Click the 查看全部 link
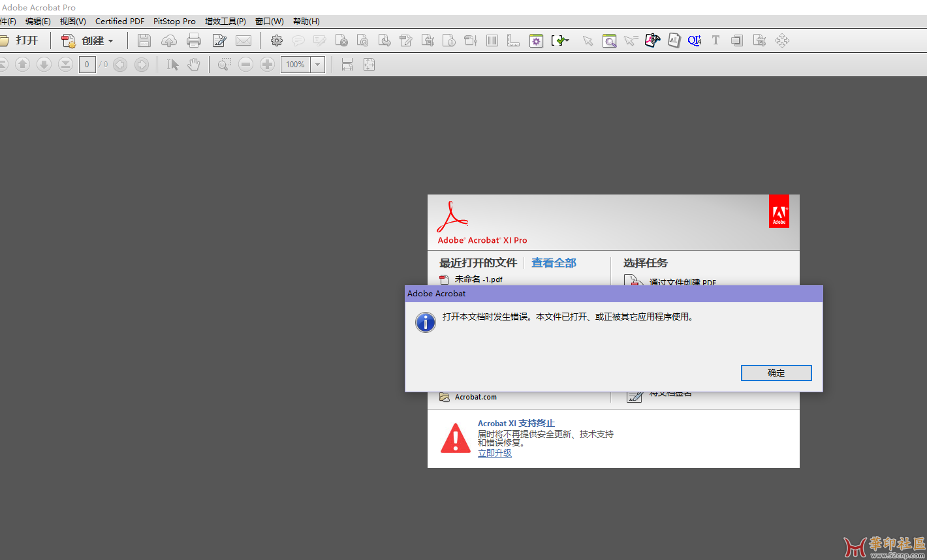This screenshot has height=560, width=927. [x=554, y=263]
